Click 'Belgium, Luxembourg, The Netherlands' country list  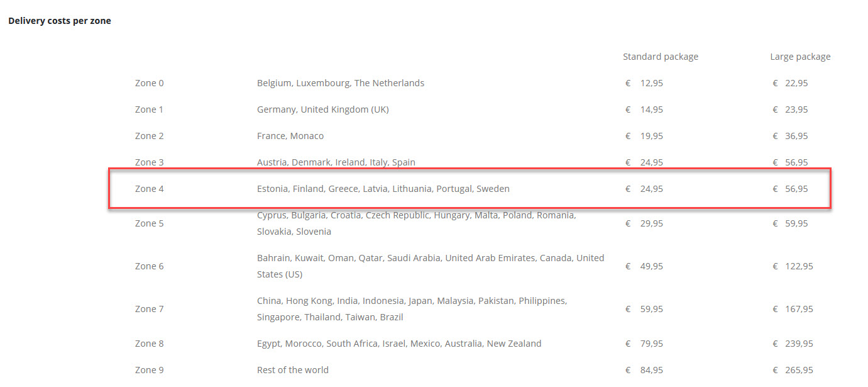tap(340, 83)
